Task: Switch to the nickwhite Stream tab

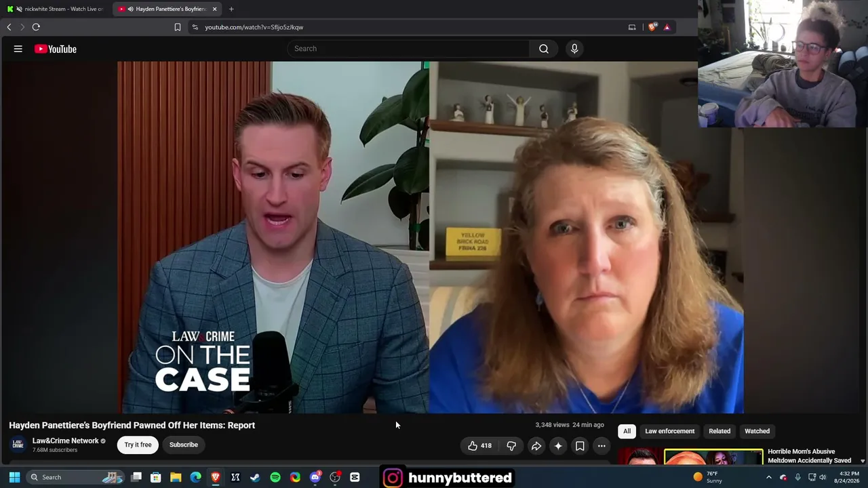Action: [56, 9]
